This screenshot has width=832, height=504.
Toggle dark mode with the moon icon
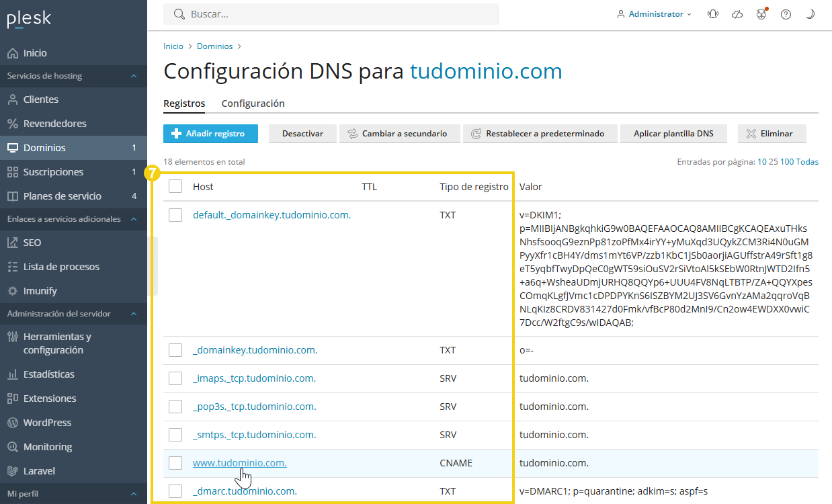point(810,13)
